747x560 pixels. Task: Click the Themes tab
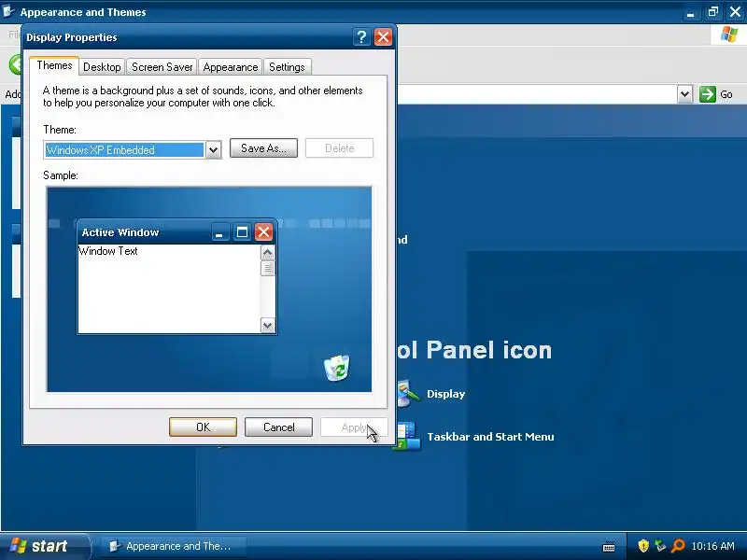[x=54, y=65]
